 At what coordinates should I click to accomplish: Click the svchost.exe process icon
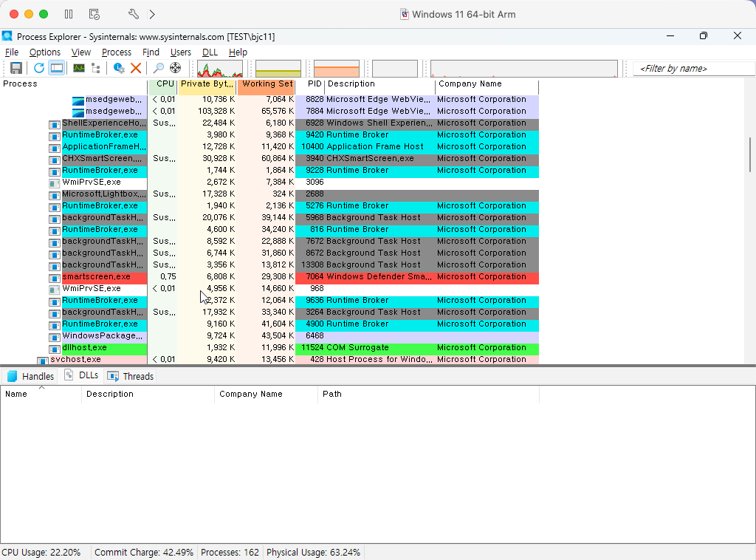pyautogui.click(x=42, y=361)
